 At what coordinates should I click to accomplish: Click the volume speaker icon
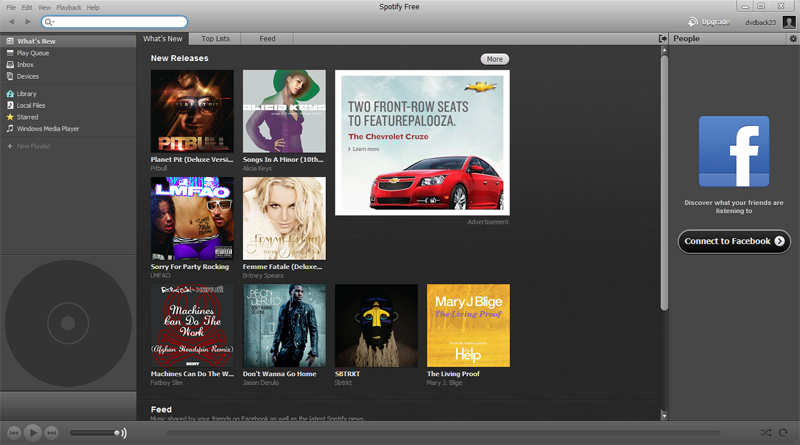tap(122, 433)
